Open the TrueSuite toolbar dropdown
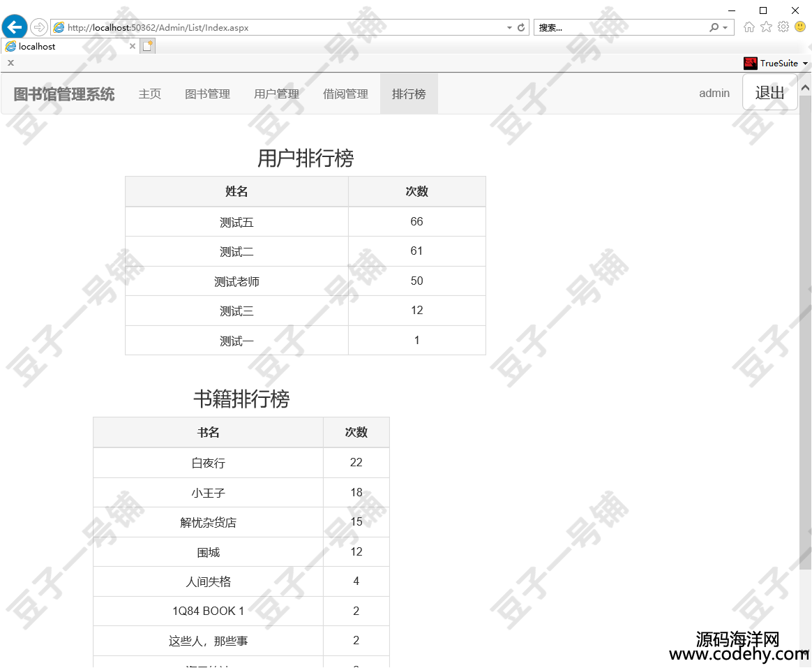 click(x=806, y=64)
